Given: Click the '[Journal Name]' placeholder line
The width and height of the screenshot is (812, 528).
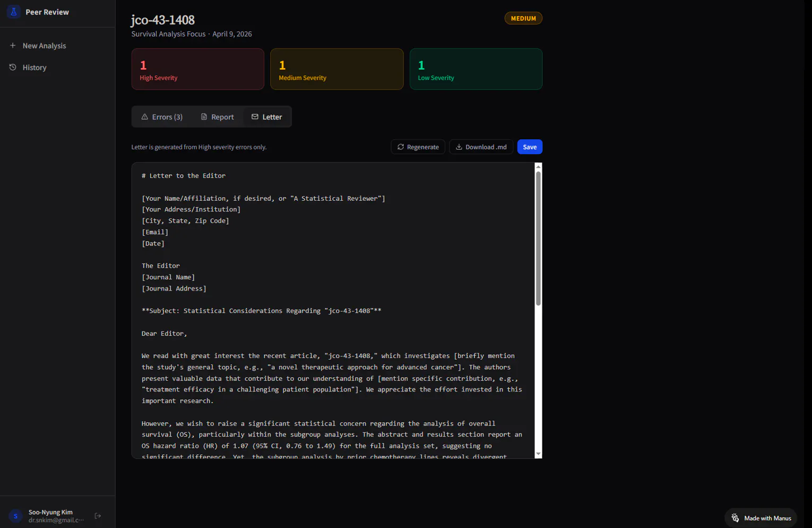Looking at the screenshot, I should (x=168, y=277).
